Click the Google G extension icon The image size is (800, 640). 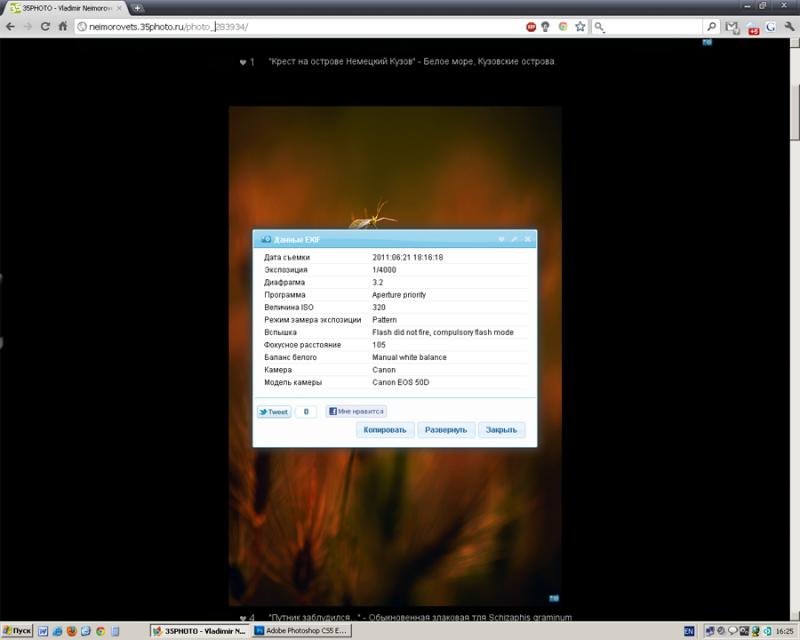(x=770, y=27)
